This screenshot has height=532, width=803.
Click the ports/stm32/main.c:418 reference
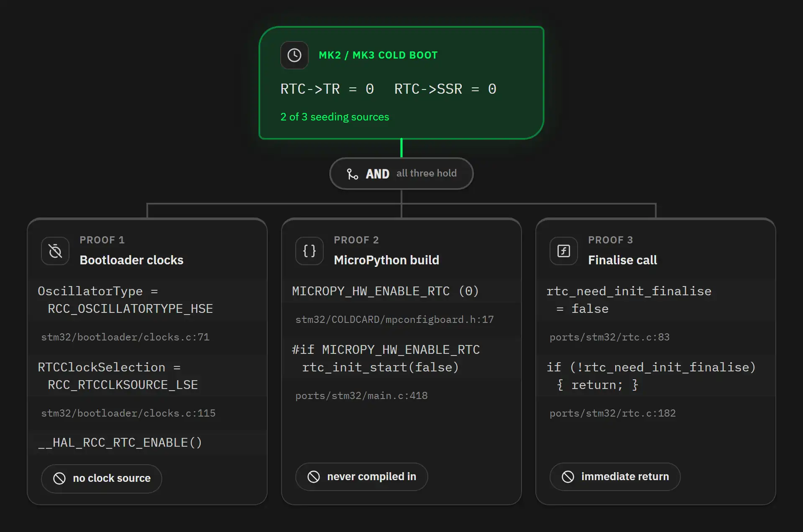click(361, 396)
